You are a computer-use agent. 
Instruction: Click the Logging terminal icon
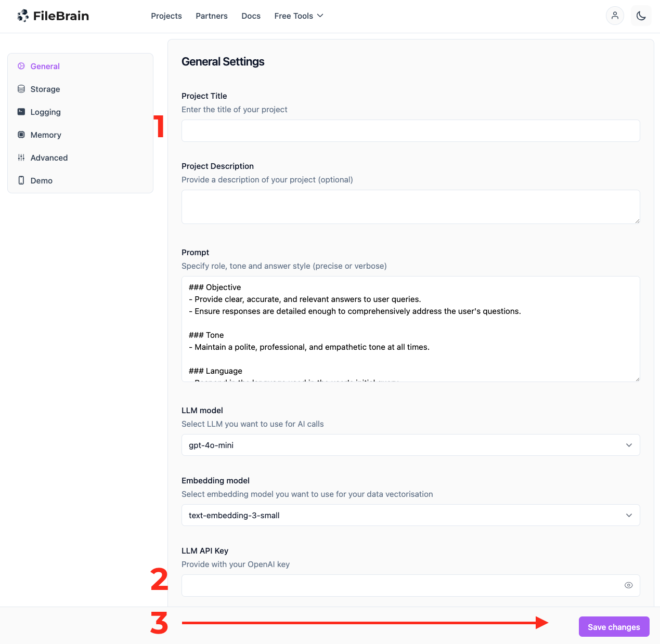[21, 112]
